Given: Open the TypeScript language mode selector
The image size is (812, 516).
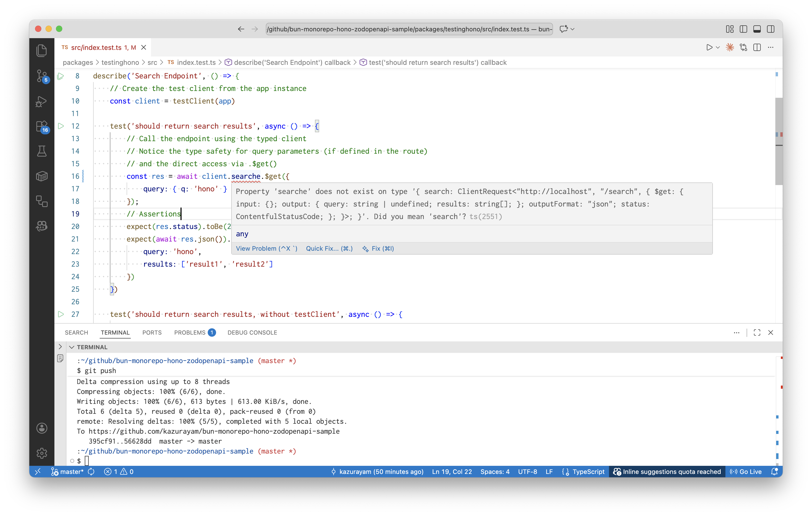Looking at the screenshot, I should tap(588, 472).
